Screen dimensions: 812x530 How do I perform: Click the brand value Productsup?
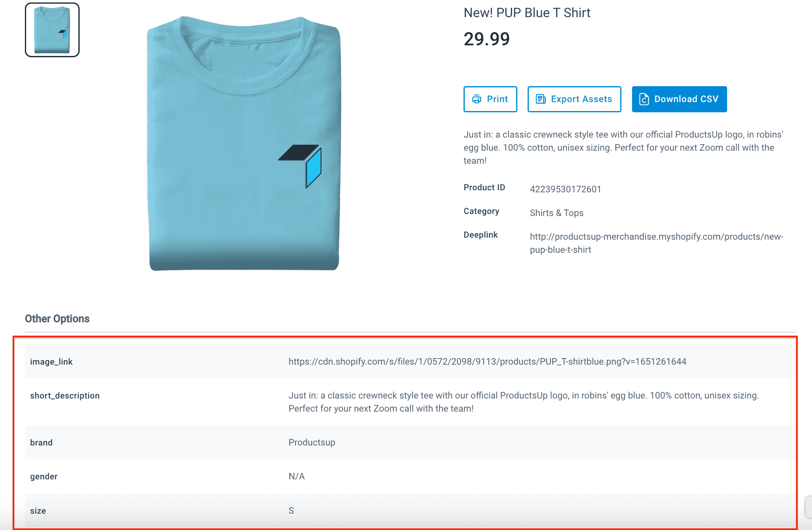pos(312,443)
